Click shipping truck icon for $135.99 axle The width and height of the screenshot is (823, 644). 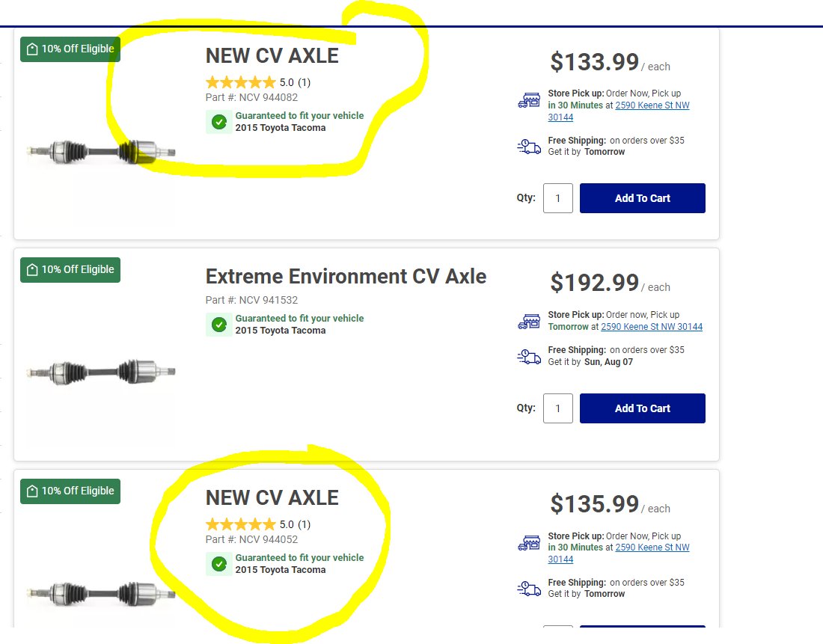[x=529, y=589]
